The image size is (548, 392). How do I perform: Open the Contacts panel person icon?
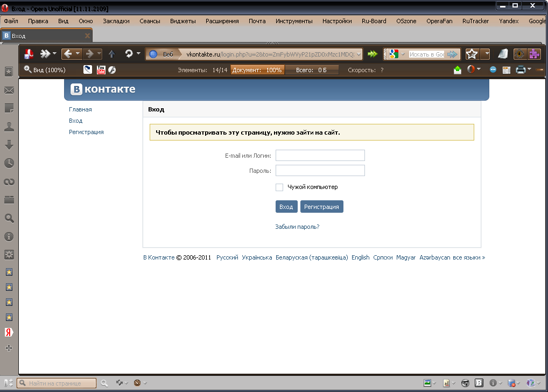(9, 127)
